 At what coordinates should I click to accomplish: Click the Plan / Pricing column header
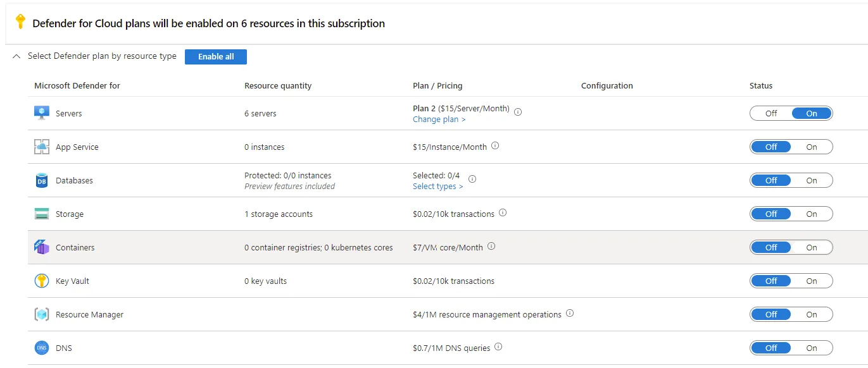click(x=437, y=85)
